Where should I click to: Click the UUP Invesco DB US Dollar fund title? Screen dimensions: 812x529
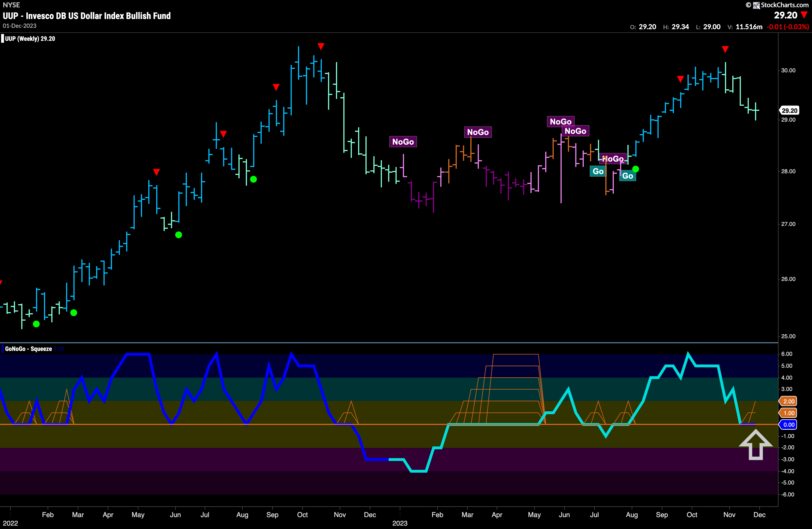[x=87, y=16]
